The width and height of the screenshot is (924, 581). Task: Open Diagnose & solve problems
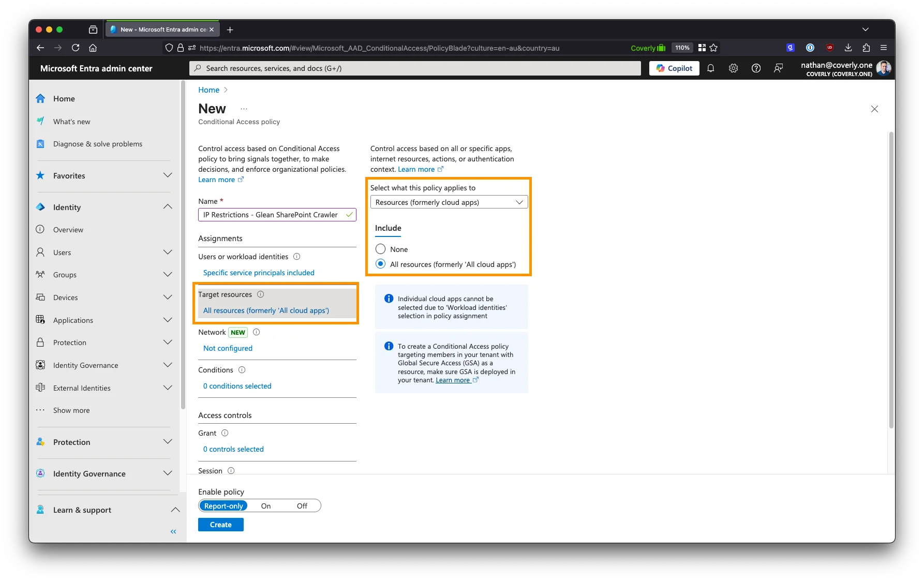97,144
